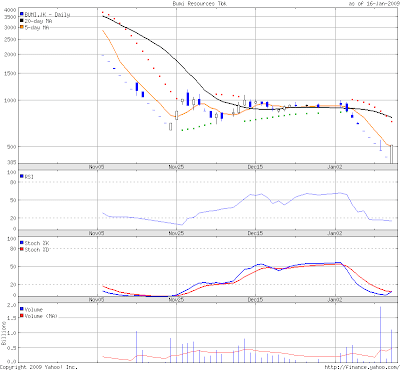Image resolution: width=400 pixels, height=370 pixels.
Task: Click the Nov05 date below the price chart
Action: pyautogui.click(x=96, y=167)
